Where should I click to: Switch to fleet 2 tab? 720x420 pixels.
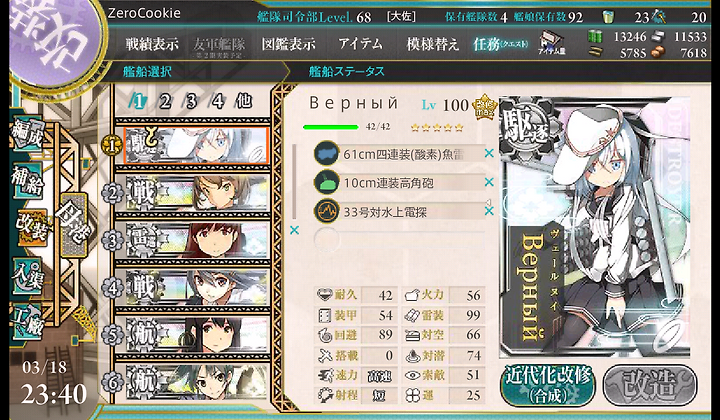click(165, 101)
